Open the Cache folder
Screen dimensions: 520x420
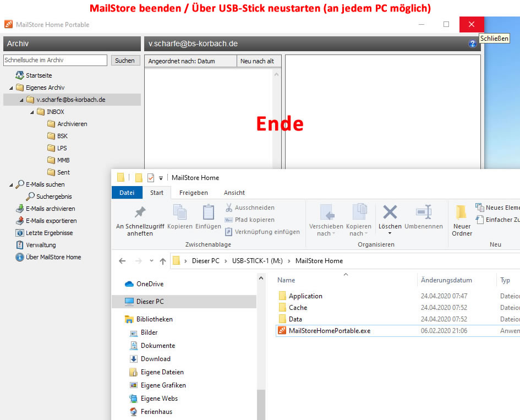click(293, 308)
